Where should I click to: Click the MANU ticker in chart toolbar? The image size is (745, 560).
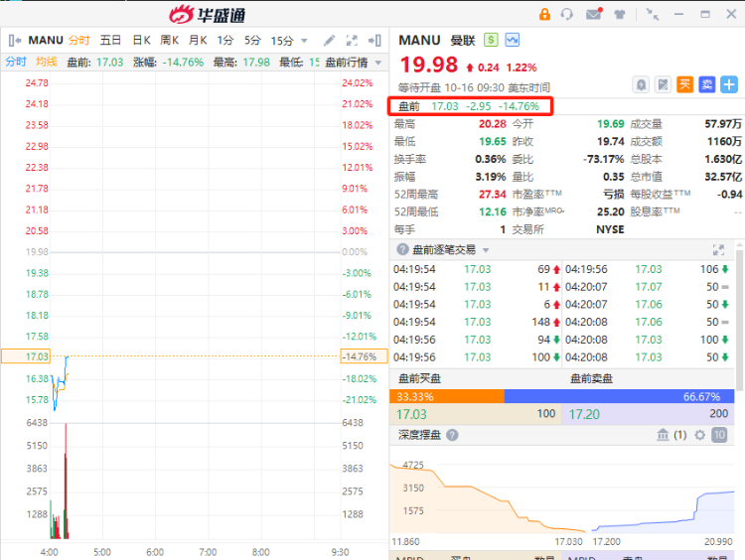coord(46,41)
